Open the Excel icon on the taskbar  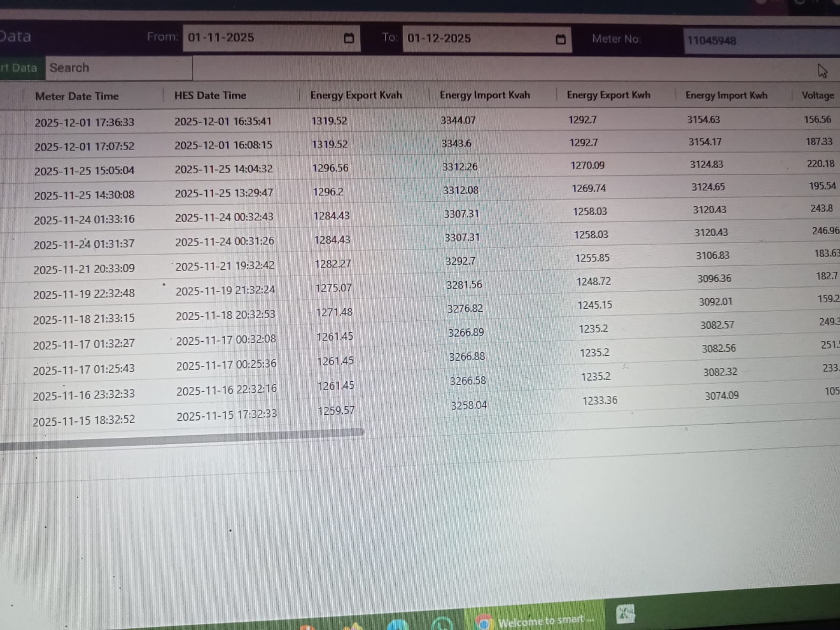click(x=625, y=613)
